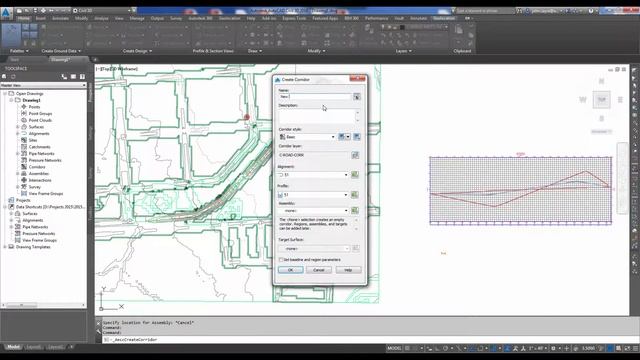640x360 pixels.
Task: Switch to Model layout tab
Action: click(13, 347)
